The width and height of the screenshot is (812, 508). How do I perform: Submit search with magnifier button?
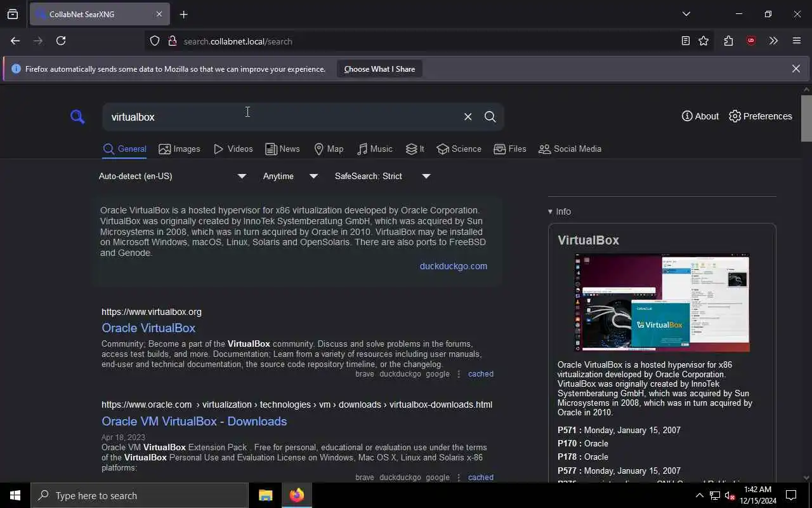[x=490, y=117]
